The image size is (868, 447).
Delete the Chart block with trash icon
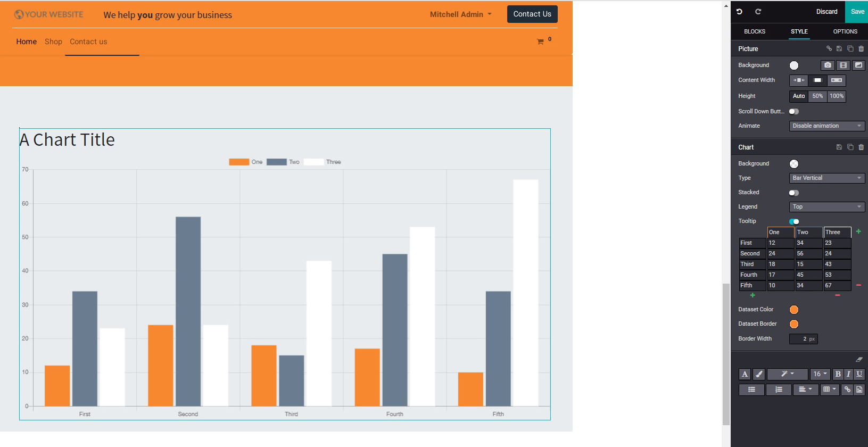861,147
